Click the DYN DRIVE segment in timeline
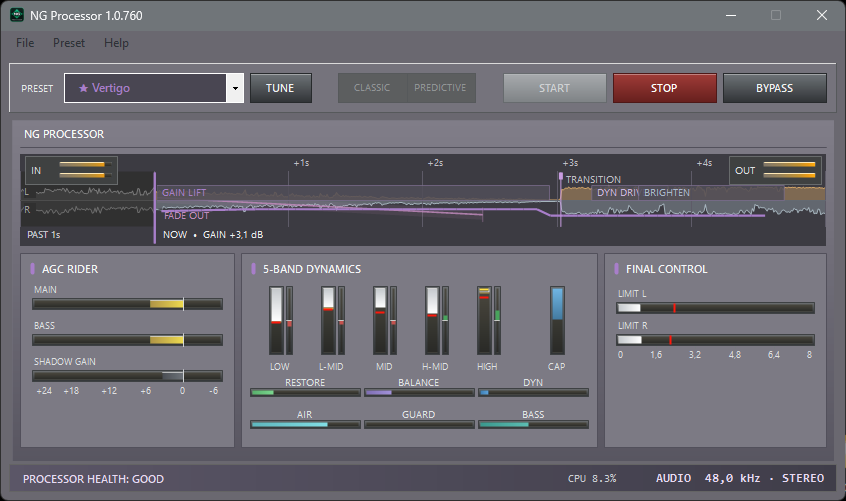 (617, 193)
